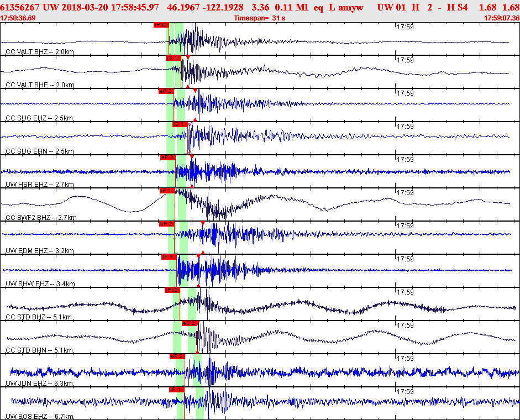Select the eP 2 pick flag on JUN EHZ

(x=177, y=356)
